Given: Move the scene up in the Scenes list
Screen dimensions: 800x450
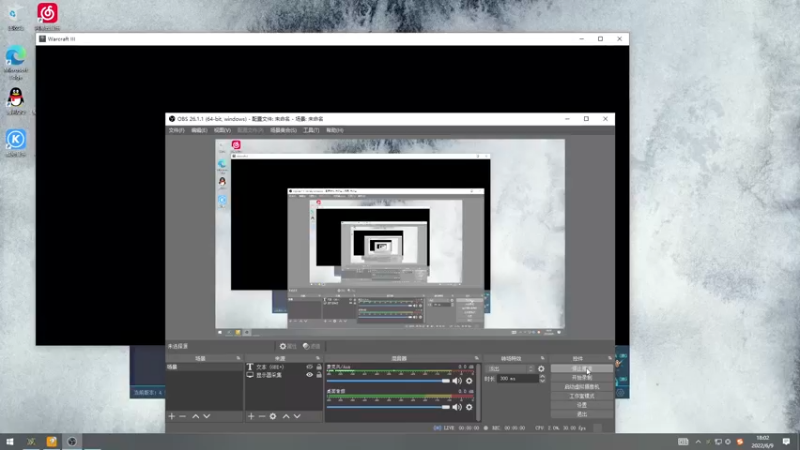Looking at the screenshot, I should pyautogui.click(x=195, y=416).
